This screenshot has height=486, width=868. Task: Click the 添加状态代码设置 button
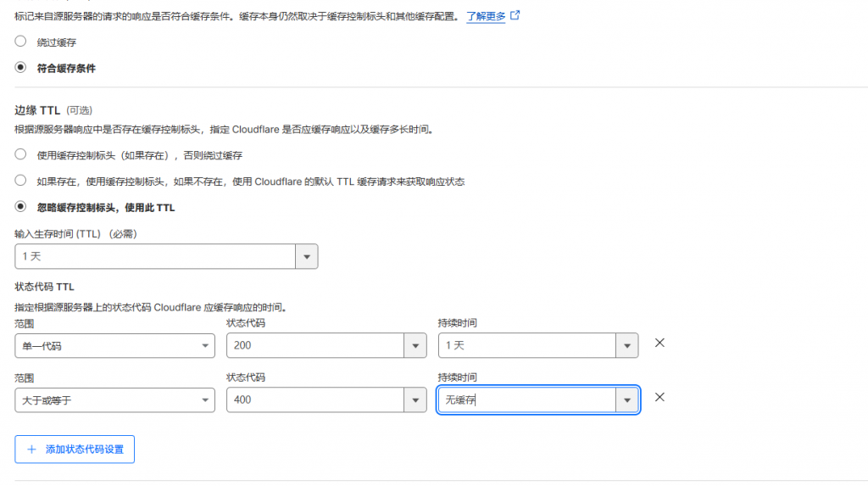[x=75, y=449]
